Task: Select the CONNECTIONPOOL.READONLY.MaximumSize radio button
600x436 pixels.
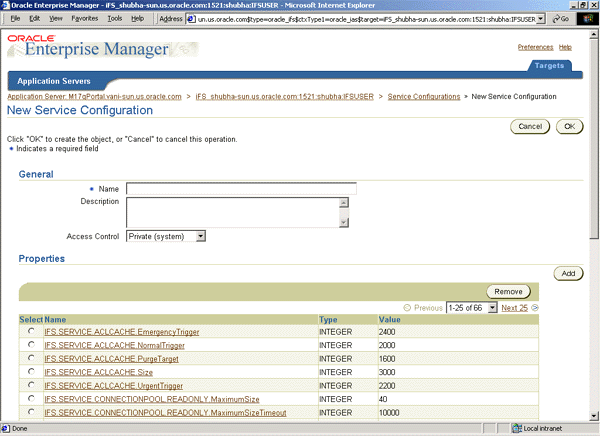Action: tap(31, 398)
